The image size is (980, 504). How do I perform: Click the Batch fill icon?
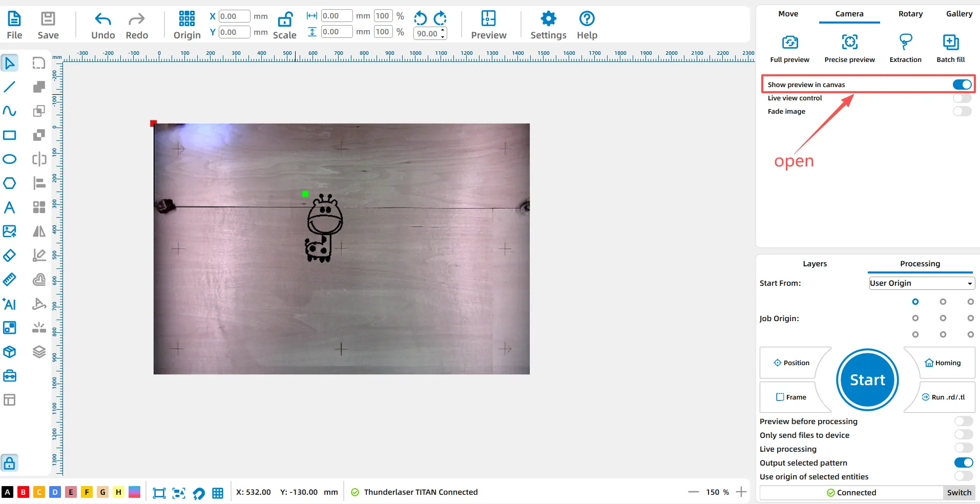coord(950,43)
